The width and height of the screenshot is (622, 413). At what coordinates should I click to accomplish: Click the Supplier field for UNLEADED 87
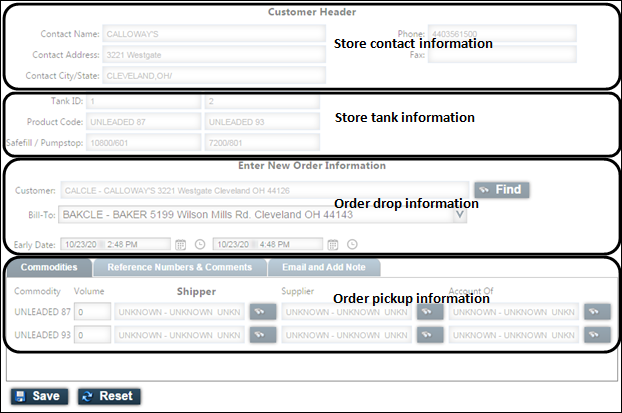coord(347,312)
